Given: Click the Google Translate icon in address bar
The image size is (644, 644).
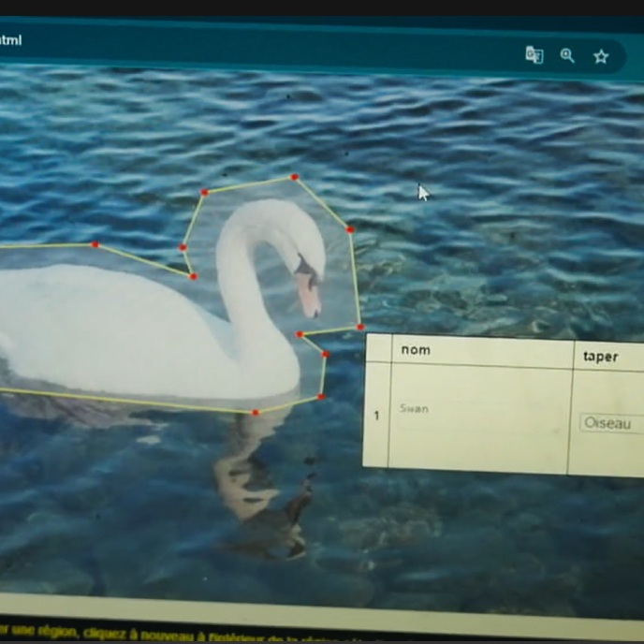Looking at the screenshot, I should pos(534,55).
